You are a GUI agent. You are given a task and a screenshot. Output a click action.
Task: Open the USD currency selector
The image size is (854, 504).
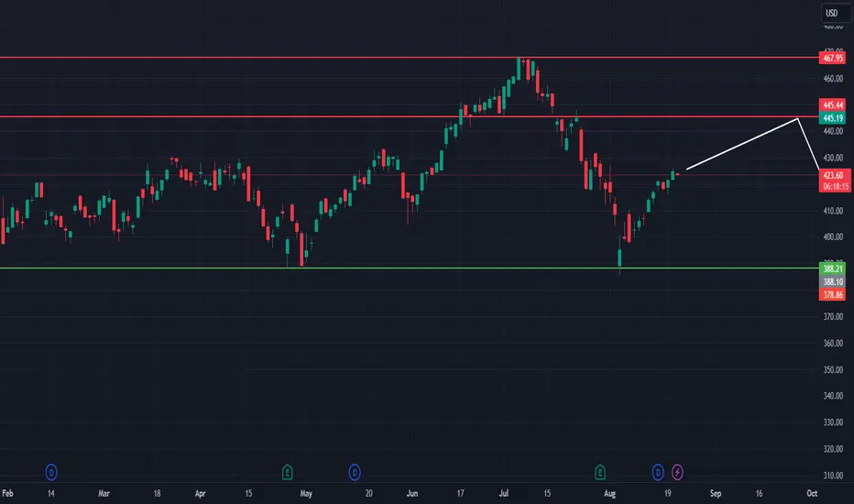pos(836,13)
